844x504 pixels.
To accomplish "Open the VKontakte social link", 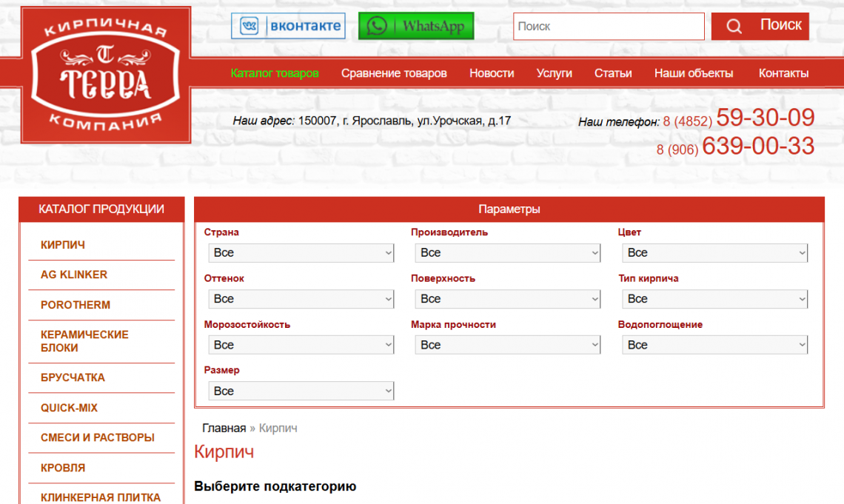I will click(288, 26).
